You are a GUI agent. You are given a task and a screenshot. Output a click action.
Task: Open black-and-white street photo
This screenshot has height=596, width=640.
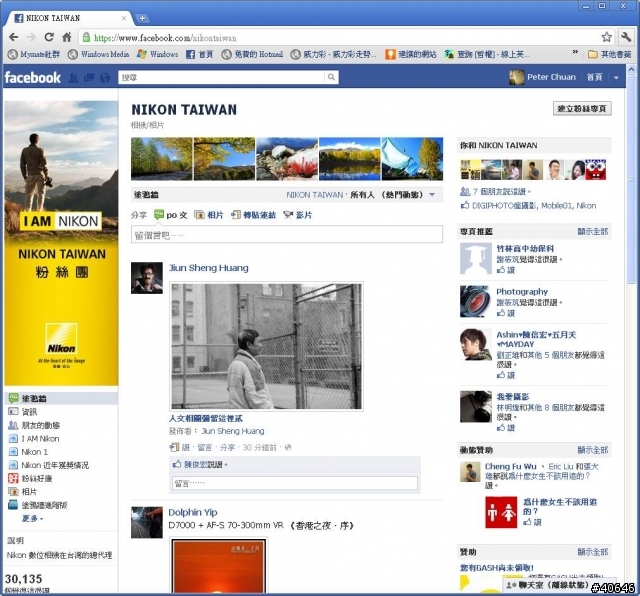[266, 346]
